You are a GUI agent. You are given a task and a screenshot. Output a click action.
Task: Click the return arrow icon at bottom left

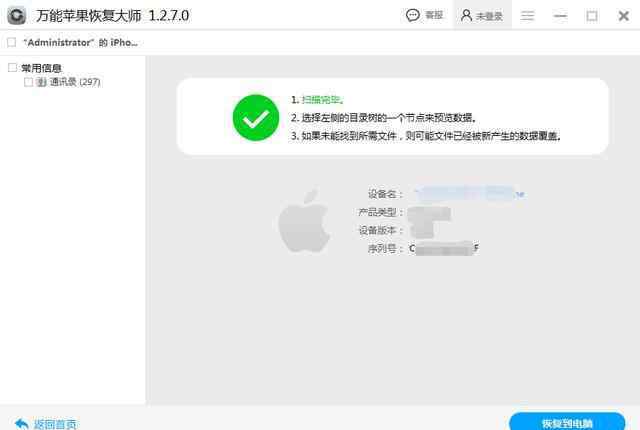(x=21, y=423)
